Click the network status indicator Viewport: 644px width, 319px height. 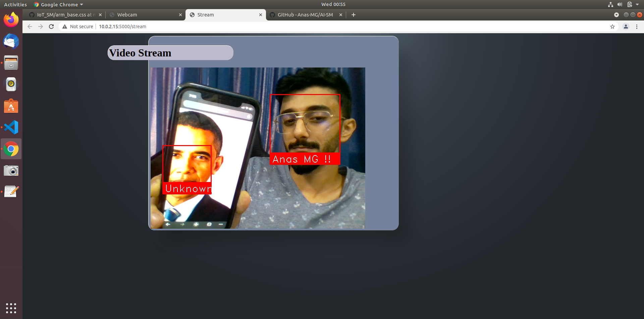(x=610, y=4)
